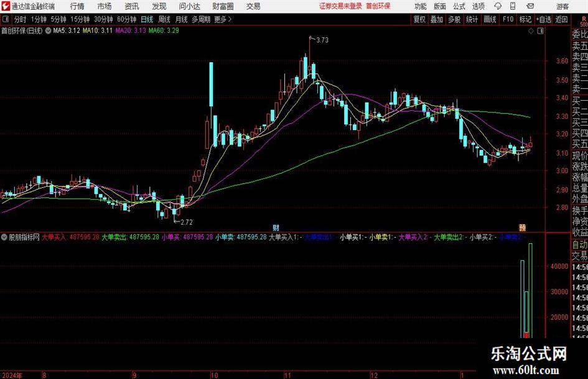Screen dimensions: 588x379
Task: Open the F10 company info button
Action: pos(508,19)
